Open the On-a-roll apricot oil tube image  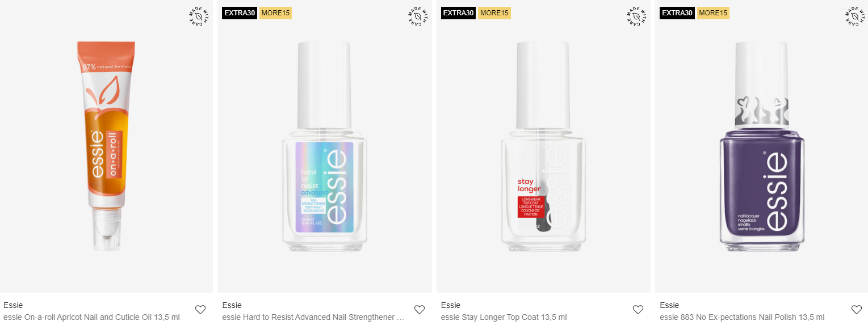point(106,146)
